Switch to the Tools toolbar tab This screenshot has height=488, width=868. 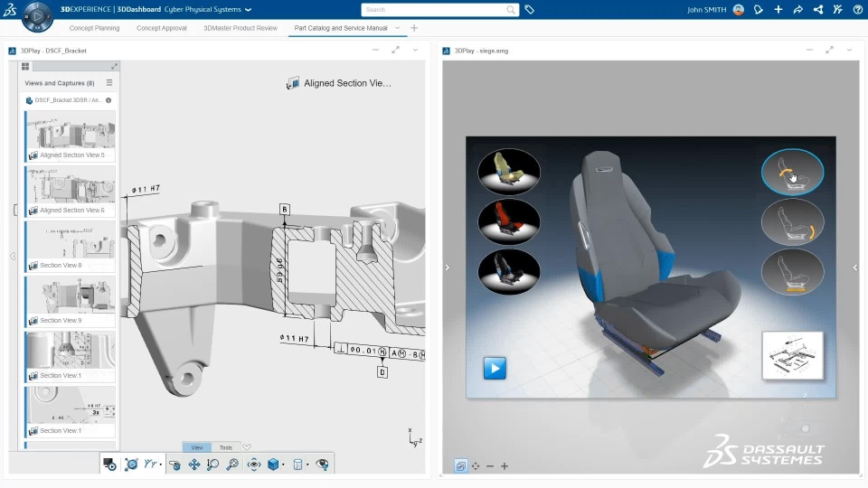(x=226, y=447)
